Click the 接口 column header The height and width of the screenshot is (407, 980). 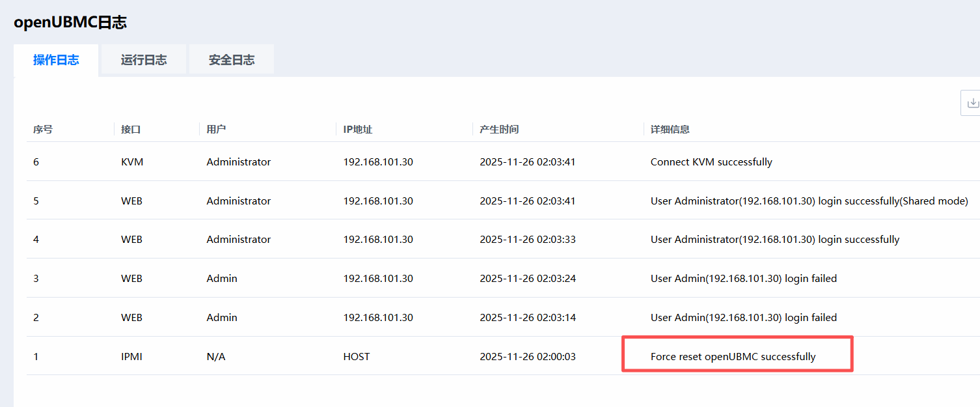click(131, 130)
